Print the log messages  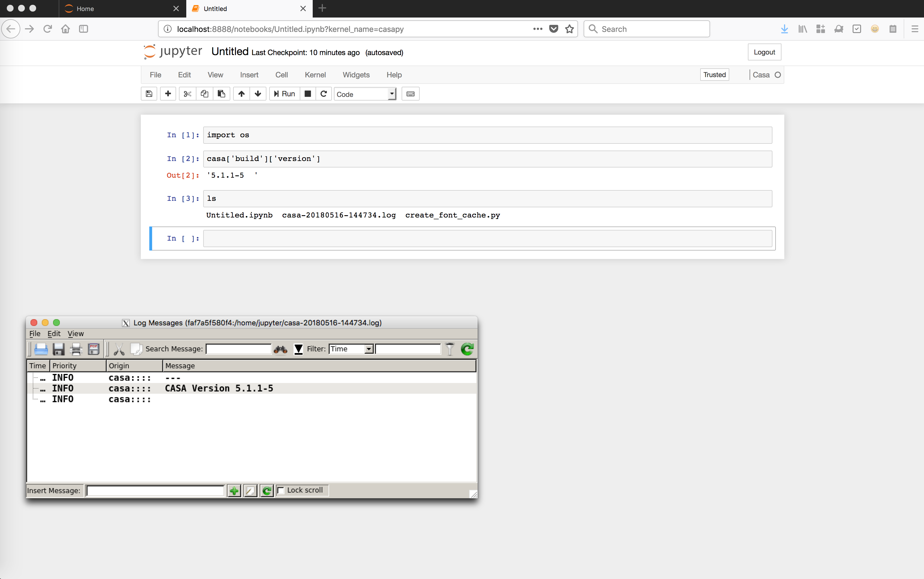(x=76, y=349)
